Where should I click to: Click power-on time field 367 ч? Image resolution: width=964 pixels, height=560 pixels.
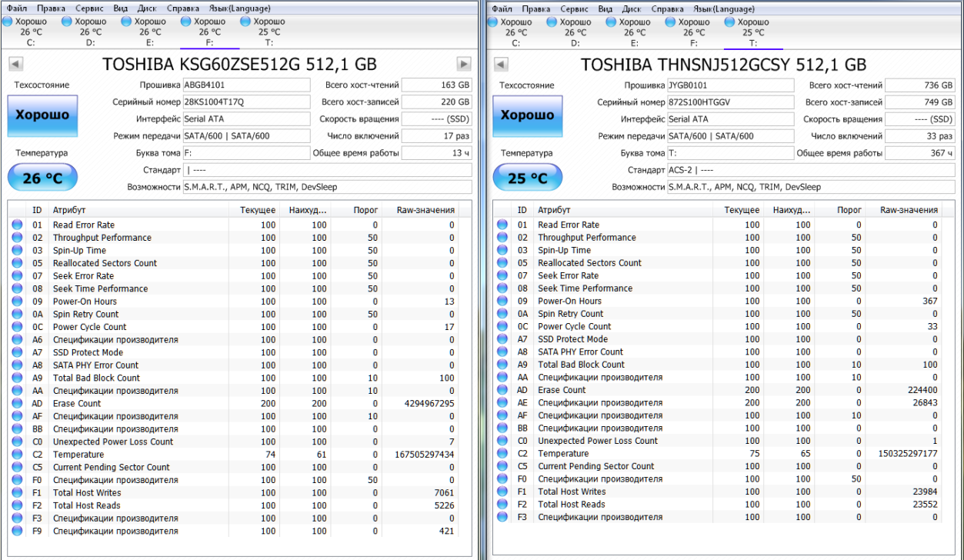(920, 153)
